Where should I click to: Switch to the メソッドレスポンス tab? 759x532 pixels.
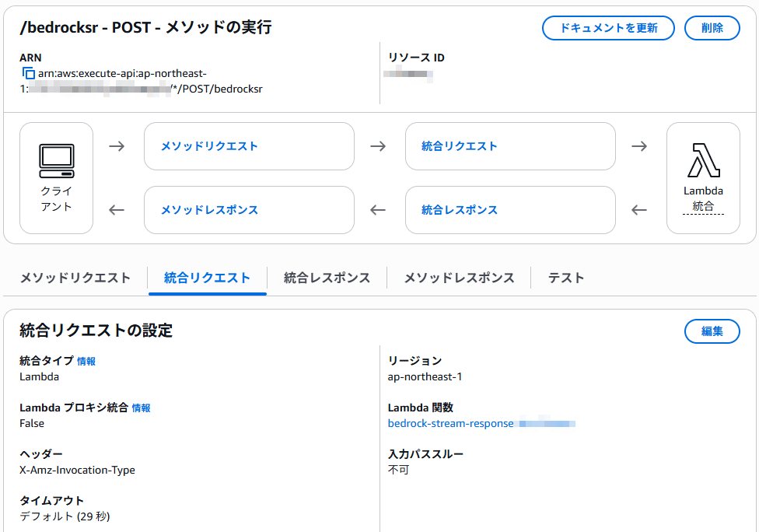click(459, 278)
